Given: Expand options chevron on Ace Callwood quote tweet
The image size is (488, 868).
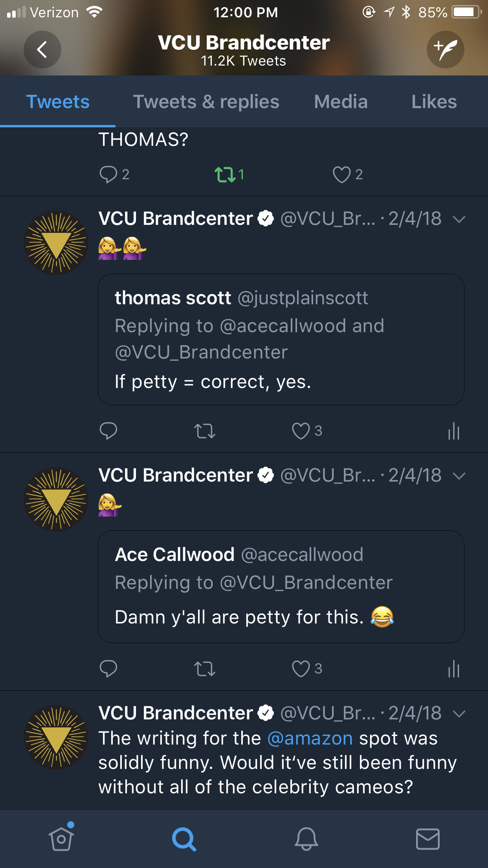Looking at the screenshot, I should pos(459,476).
